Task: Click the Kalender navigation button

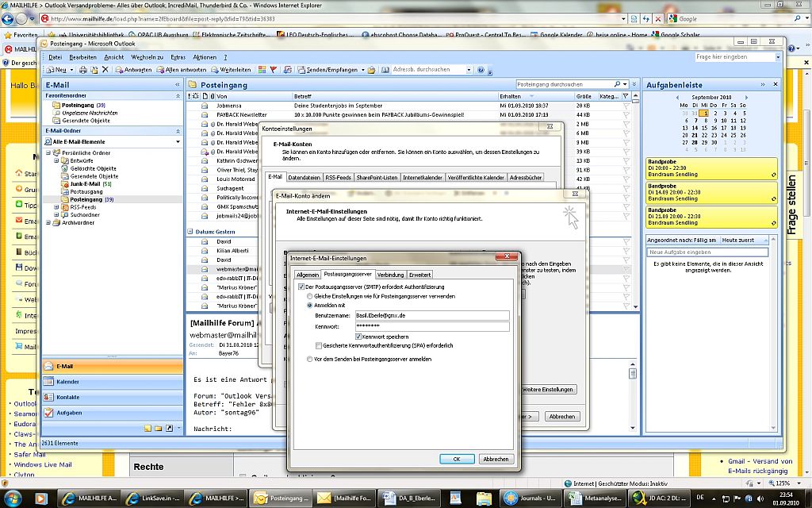Action: coord(113,382)
